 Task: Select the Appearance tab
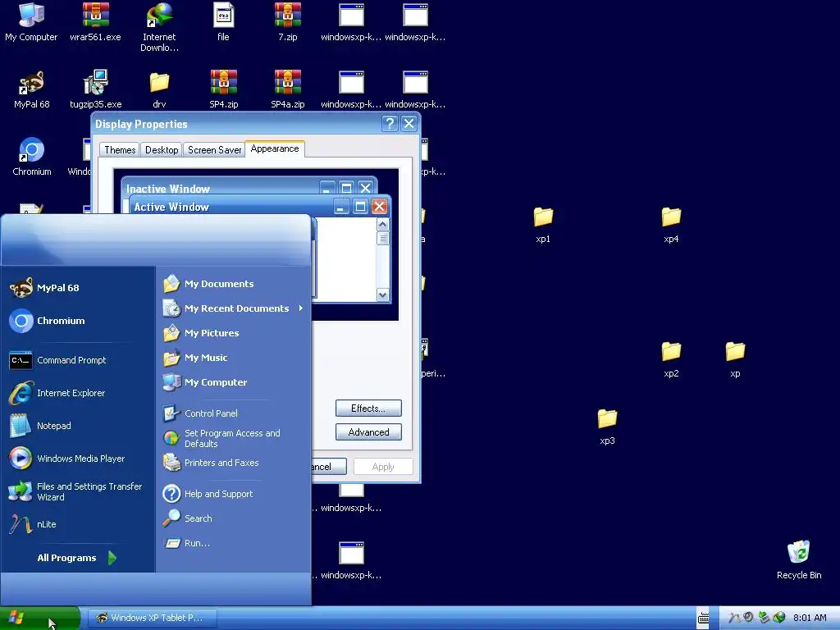click(275, 149)
